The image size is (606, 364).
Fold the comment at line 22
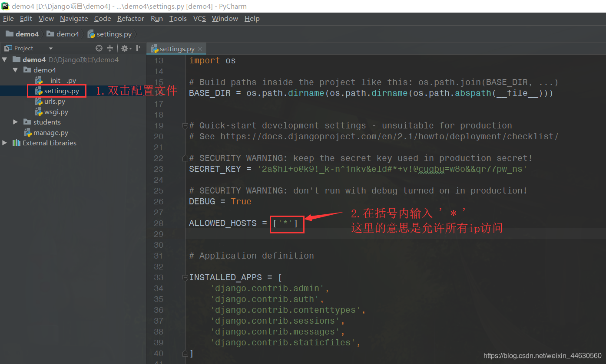coord(185,158)
